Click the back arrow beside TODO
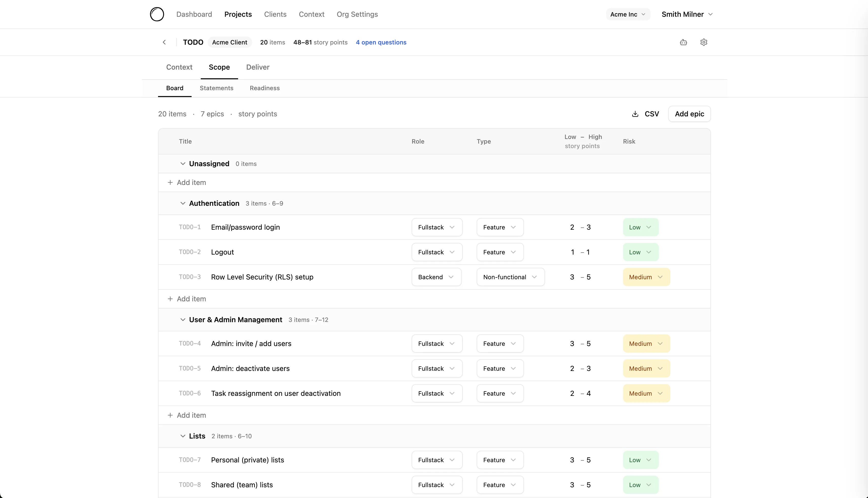The height and width of the screenshot is (498, 868). (164, 42)
